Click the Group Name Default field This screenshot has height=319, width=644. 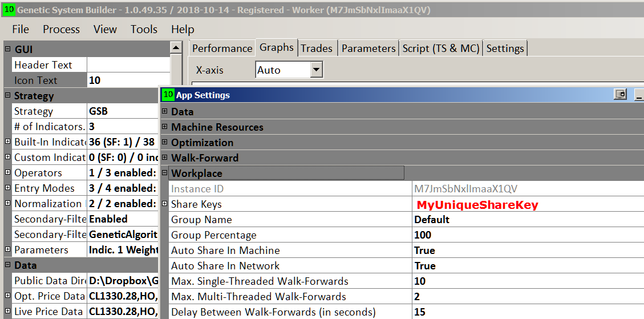(432, 220)
